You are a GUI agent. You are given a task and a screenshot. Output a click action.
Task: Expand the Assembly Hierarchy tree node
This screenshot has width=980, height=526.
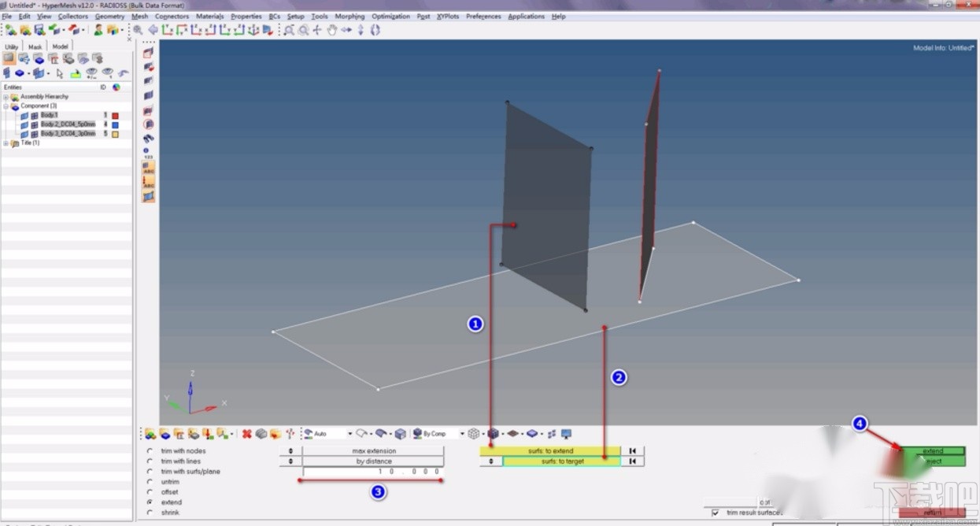[x=6, y=97]
